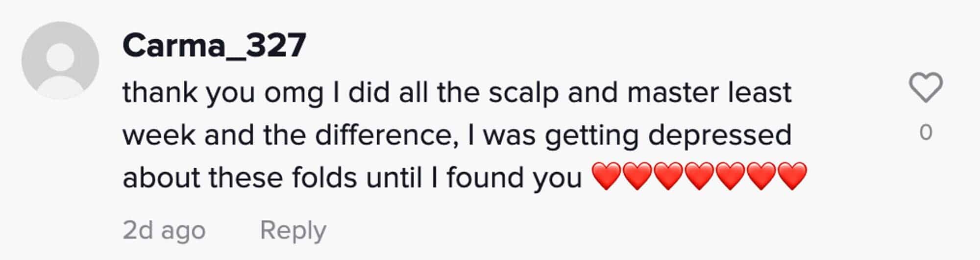The height and width of the screenshot is (260, 980).
Task: Click the word "scalp" in the comment
Action: coord(523,93)
